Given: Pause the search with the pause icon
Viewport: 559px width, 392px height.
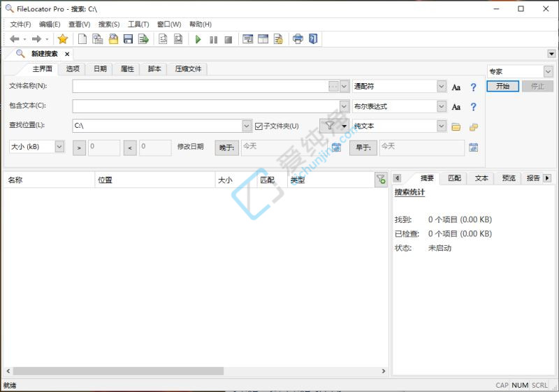Looking at the screenshot, I should (x=213, y=40).
